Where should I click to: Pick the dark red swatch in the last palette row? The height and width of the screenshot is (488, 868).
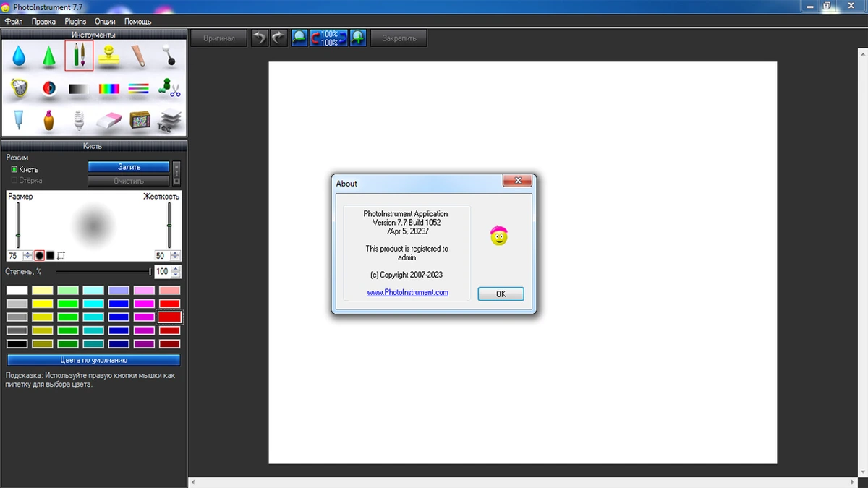click(x=169, y=344)
